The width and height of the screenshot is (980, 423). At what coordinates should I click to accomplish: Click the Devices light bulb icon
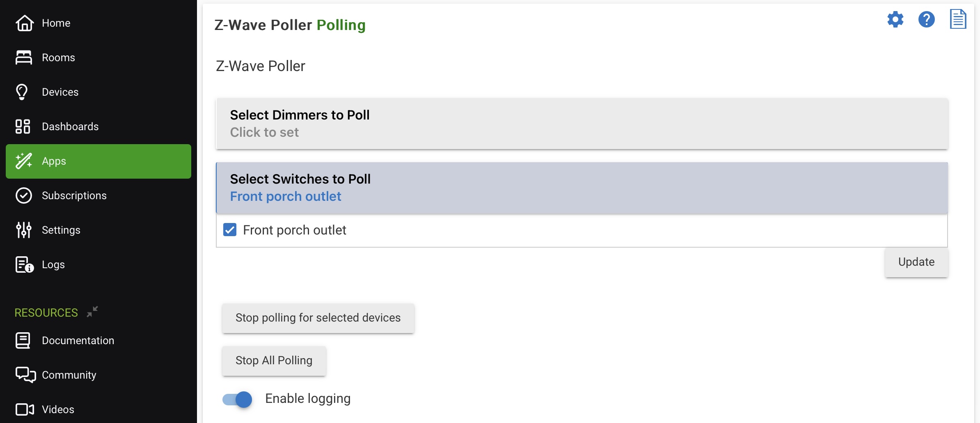pos(22,92)
